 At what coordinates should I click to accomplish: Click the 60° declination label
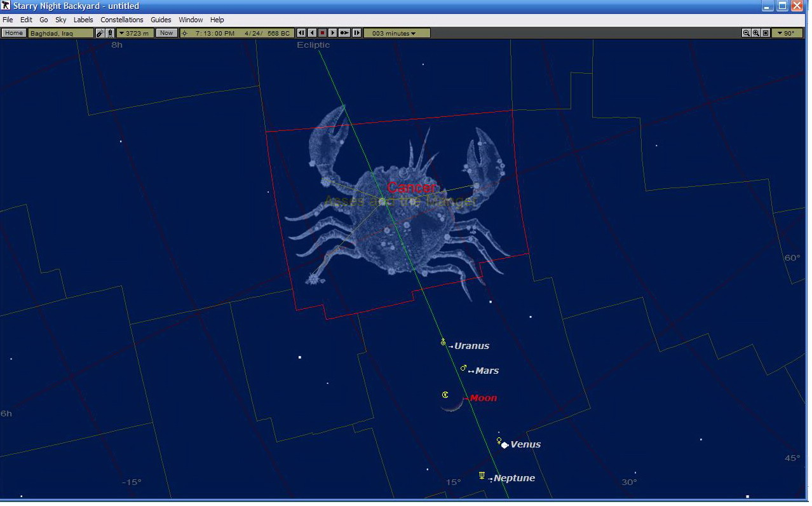pyautogui.click(x=792, y=258)
